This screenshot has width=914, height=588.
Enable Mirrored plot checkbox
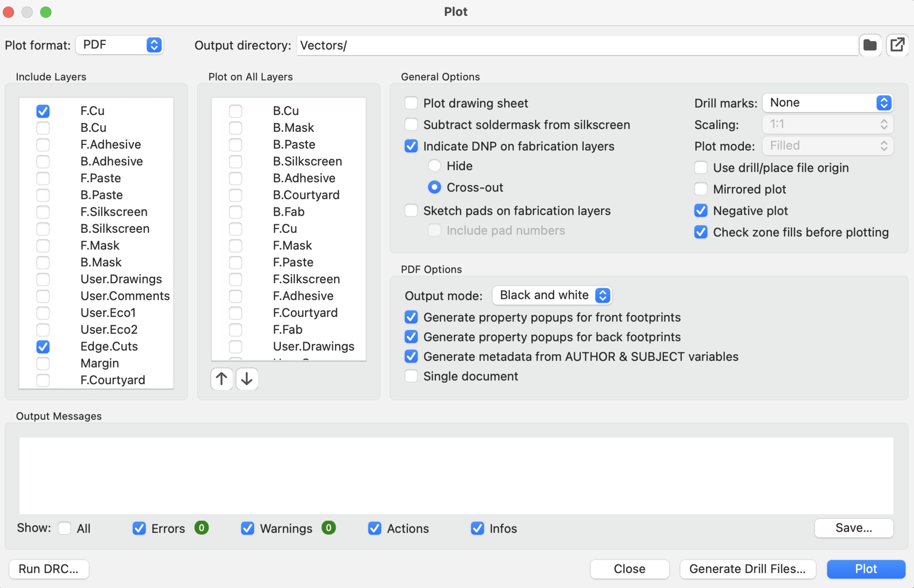(x=701, y=189)
